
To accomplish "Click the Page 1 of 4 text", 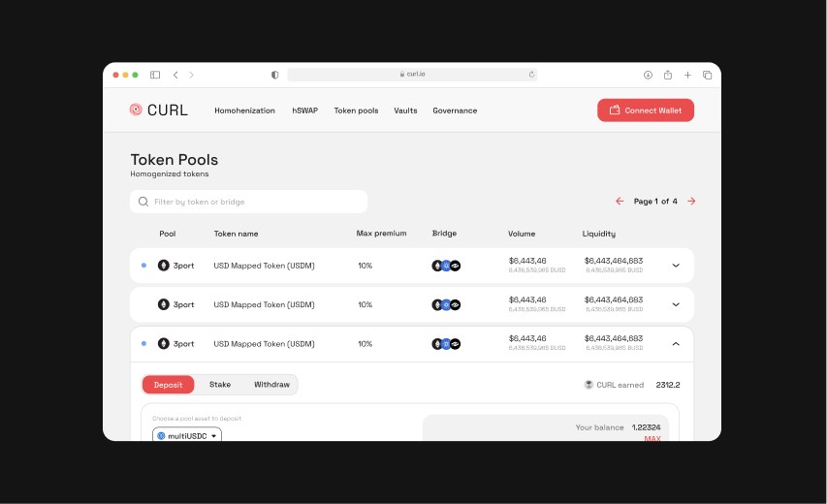I will pyautogui.click(x=655, y=202).
